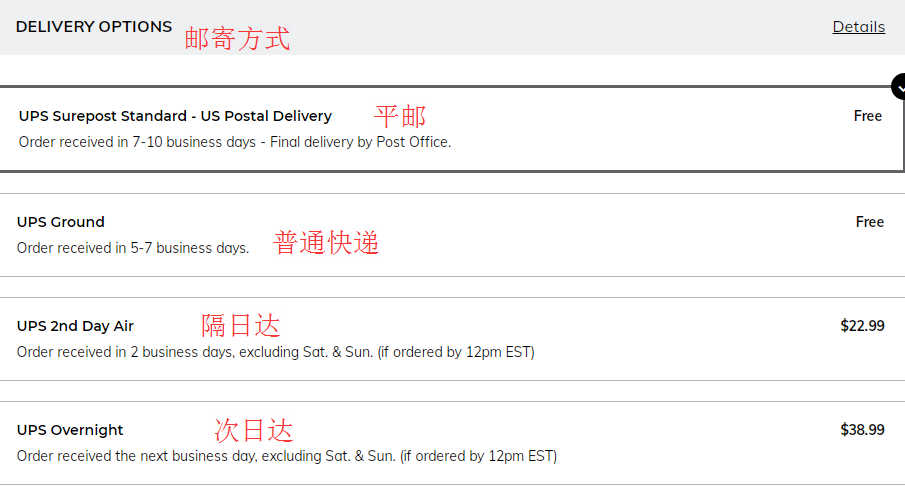Click the red 普通快递 annotation
Viewport: 905px width, 487px height.
[x=326, y=243]
